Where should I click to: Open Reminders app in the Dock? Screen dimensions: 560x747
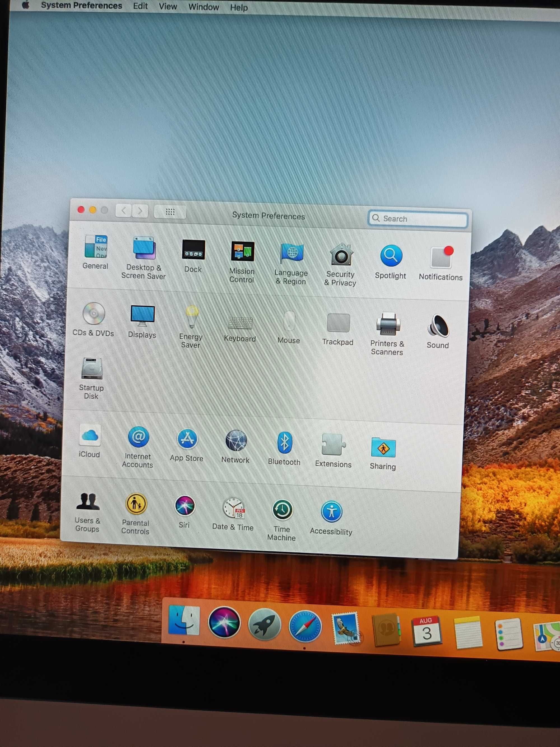click(509, 634)
